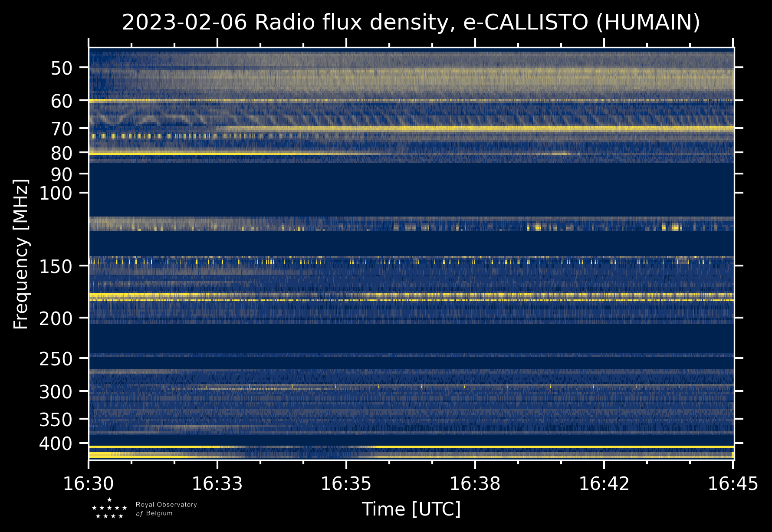This screenshot has height=532, width=772.
Task: Click the Royal Observatory star logo
Action: 109,508
